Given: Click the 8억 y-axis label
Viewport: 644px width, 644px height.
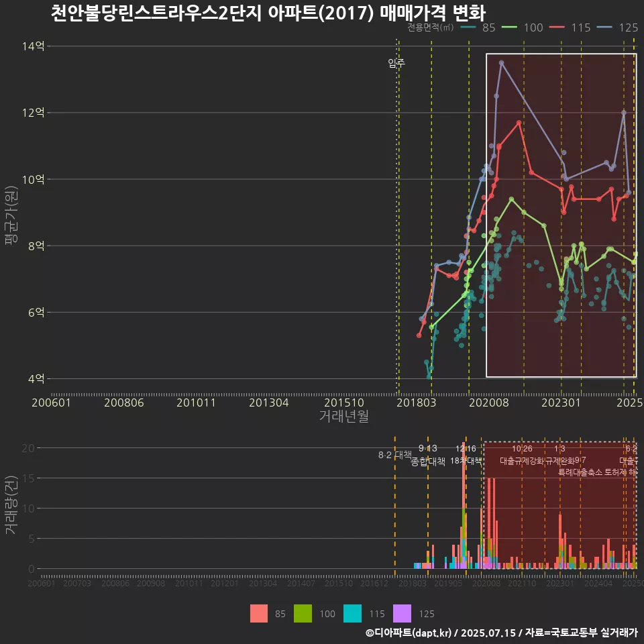Looking at the screenshot, I should [36, 246].
